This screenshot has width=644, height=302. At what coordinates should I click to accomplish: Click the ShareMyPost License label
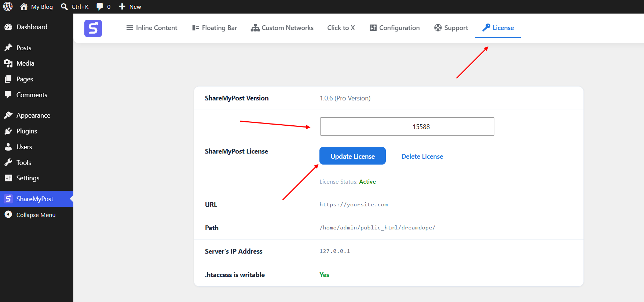236,151
